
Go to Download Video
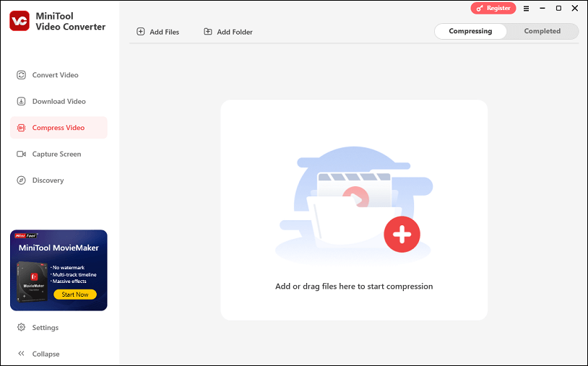[x=59, y=101]
